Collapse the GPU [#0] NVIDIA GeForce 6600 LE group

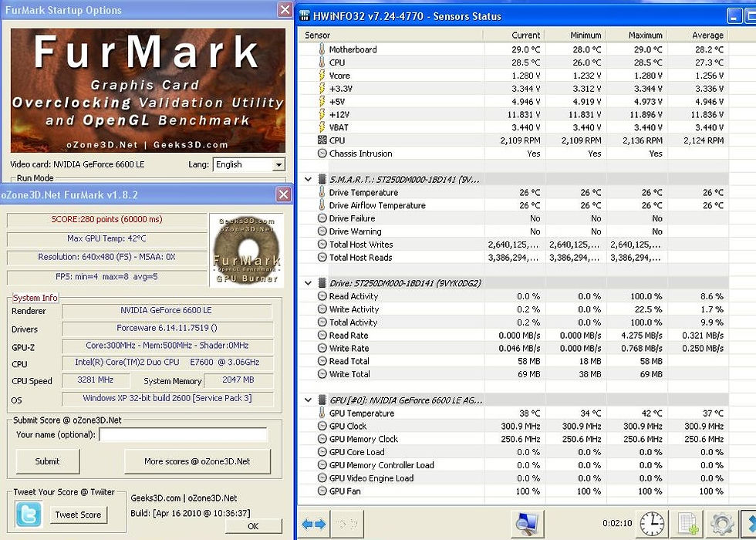[308, 400]
